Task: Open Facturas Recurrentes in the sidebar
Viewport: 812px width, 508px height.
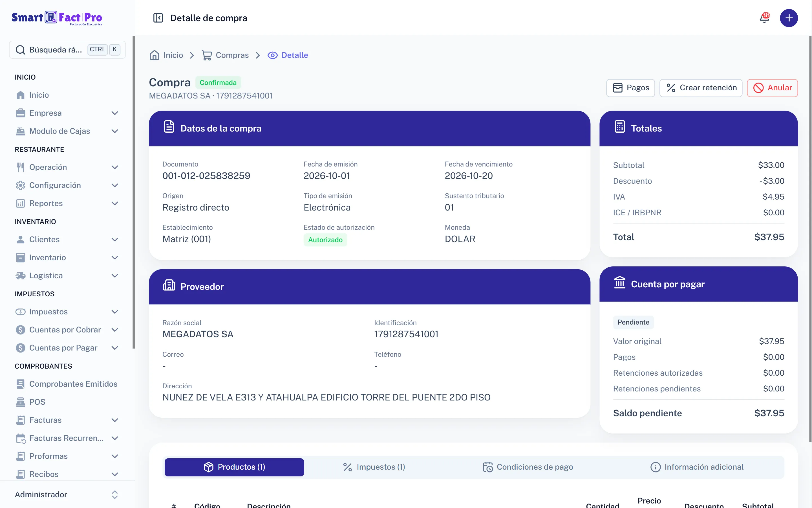Action: pos(67,438)
